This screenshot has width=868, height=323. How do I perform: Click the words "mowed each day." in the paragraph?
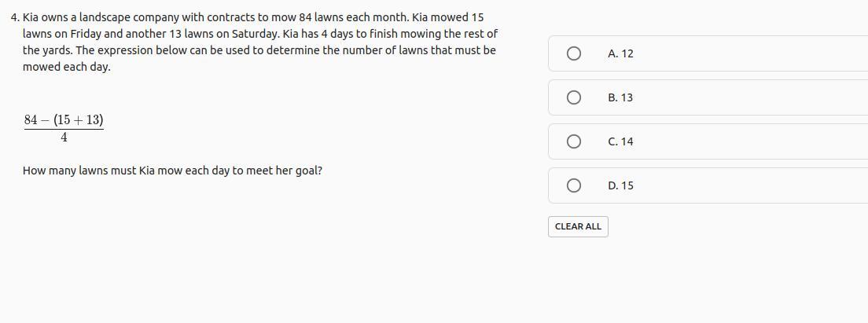click(67, 67)
